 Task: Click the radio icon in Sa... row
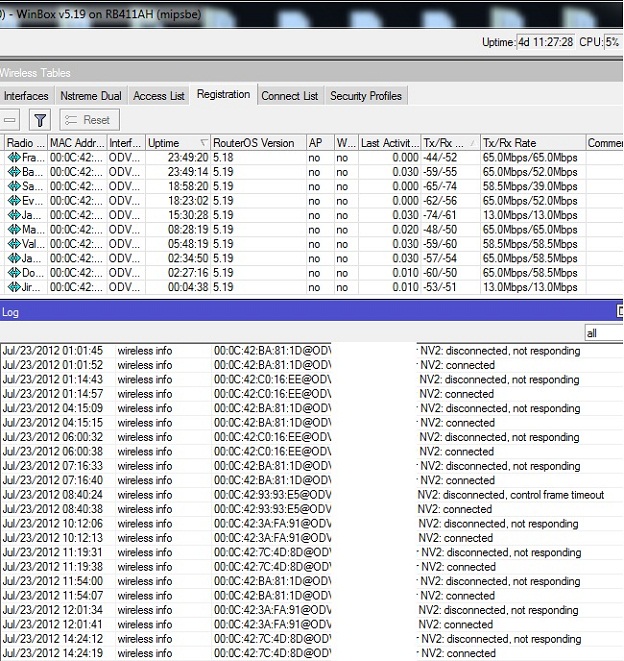coord(14,186)
